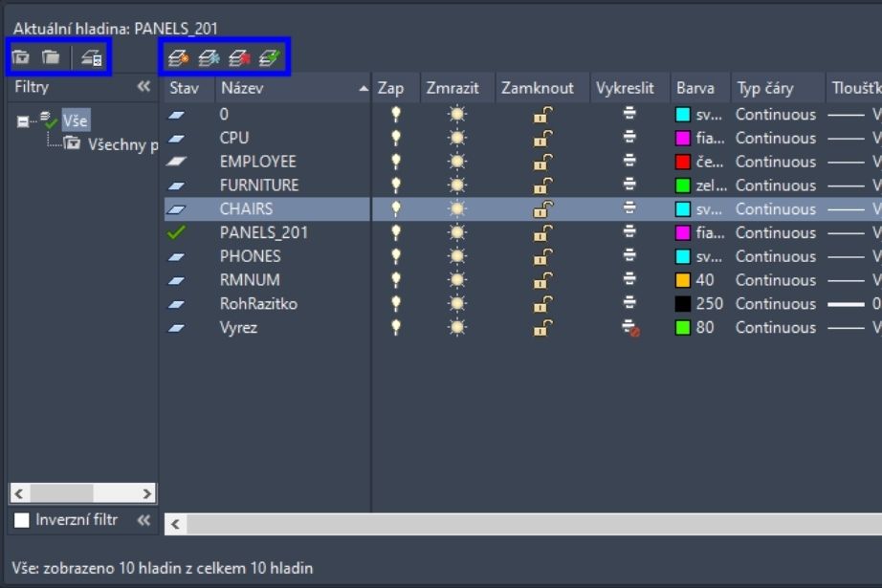This screenshot has width=882, height=588.
Task: Open the red color swatch for EMPLOYEE
Action: [683, 162]
